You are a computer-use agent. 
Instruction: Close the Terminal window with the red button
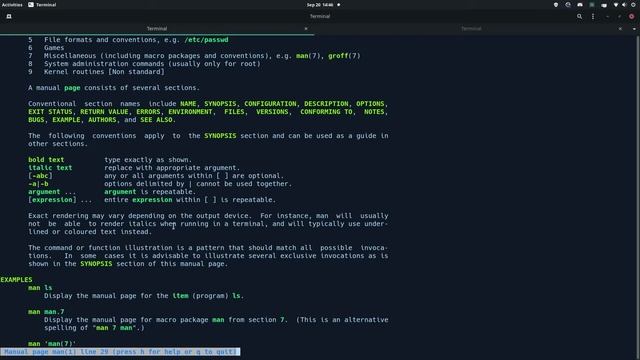[631, 16]
